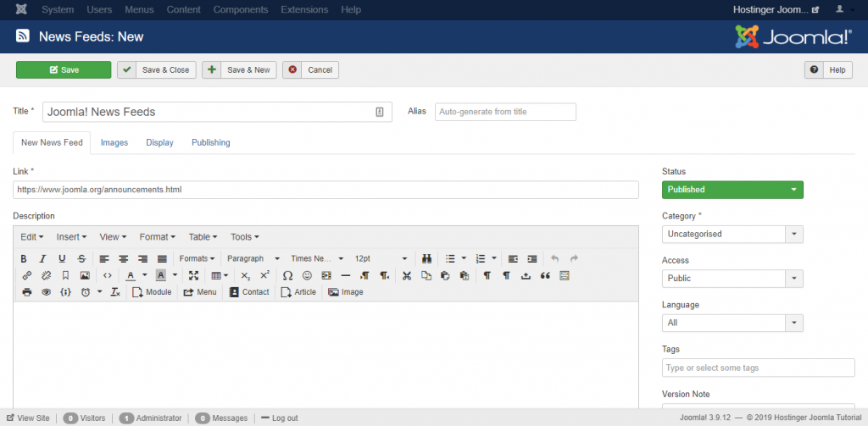Toggle italic formatting in the editor
Viewport: 868px width, 426px height.
[x=42, y=258]
